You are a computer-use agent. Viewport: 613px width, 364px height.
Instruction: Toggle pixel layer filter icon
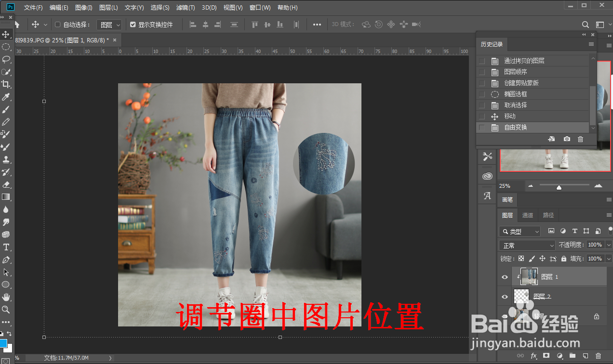(551, 231)
